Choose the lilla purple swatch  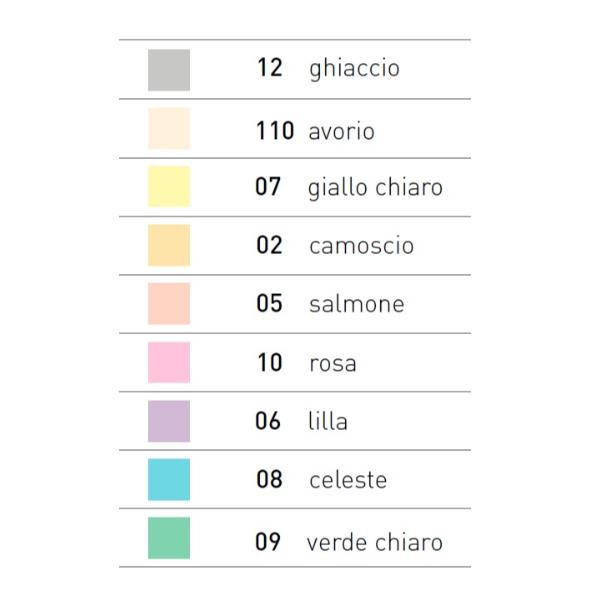pos(169,421)
